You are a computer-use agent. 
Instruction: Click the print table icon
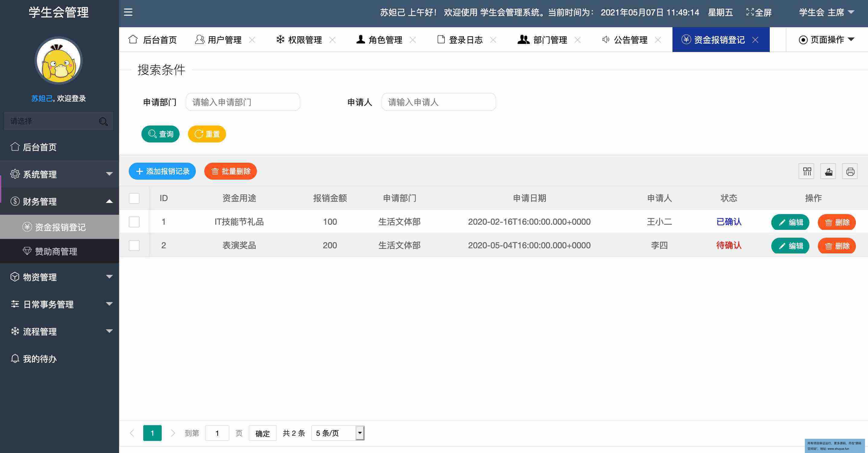click(x=850, y=171)
